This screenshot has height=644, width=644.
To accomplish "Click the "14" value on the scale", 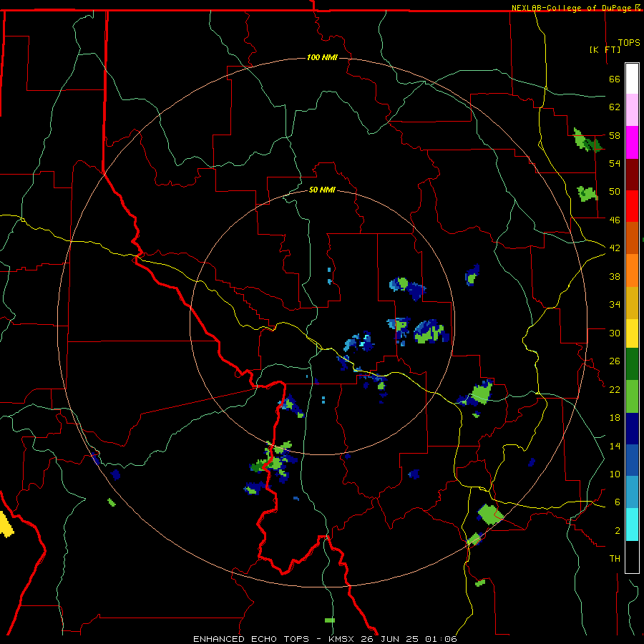I will [x=615, y=446].
